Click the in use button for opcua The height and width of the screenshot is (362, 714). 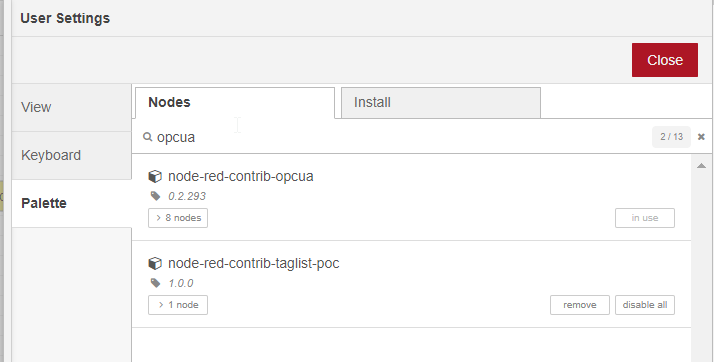(645, 218)
